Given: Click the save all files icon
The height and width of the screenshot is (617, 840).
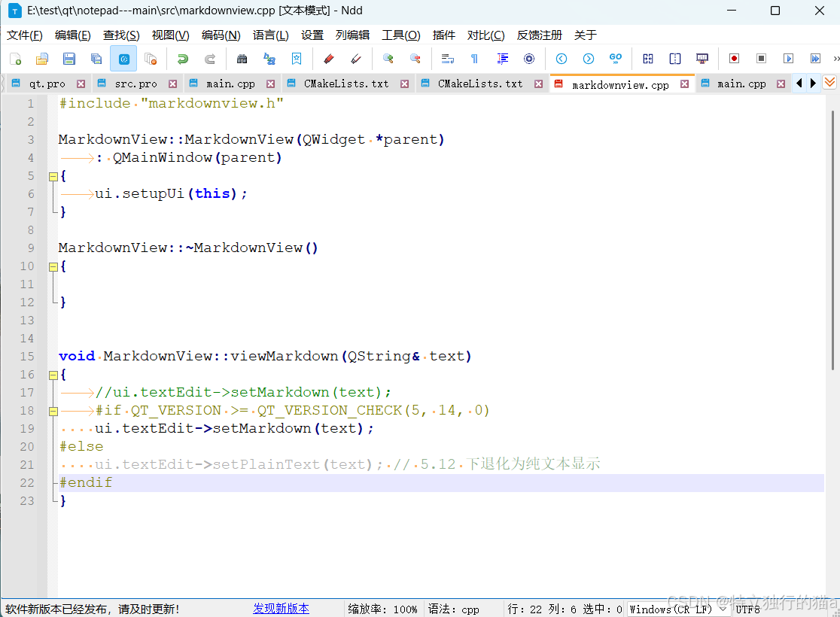Looking at the screenshot, I should 96,59.
